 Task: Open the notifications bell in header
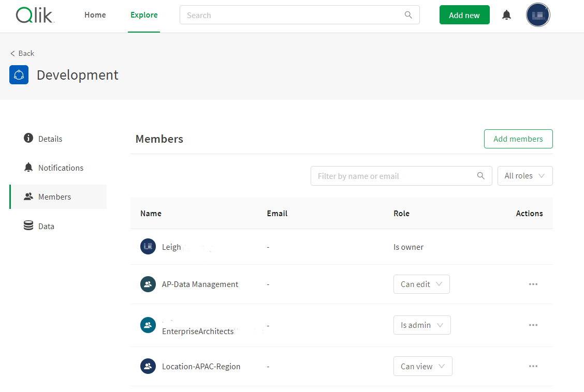click(x=506, y=16)
